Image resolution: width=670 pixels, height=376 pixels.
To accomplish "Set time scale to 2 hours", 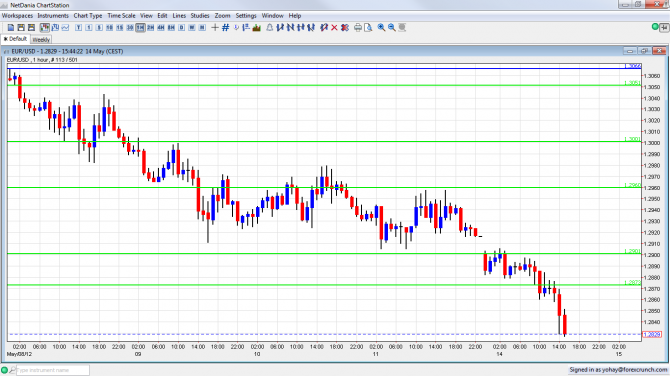I will [150, 27].
